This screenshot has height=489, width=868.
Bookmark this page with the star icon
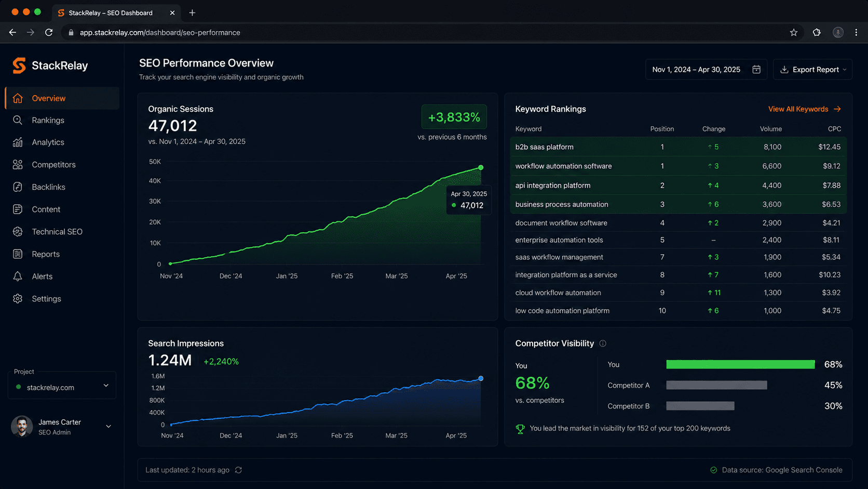[794, 32]
